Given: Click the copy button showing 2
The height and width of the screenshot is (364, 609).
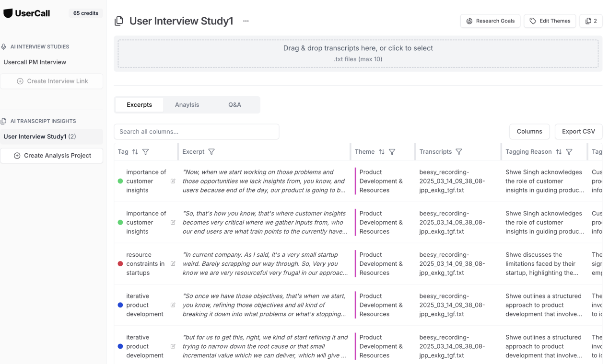Looking at the screenshot, I should coord(591,21).
